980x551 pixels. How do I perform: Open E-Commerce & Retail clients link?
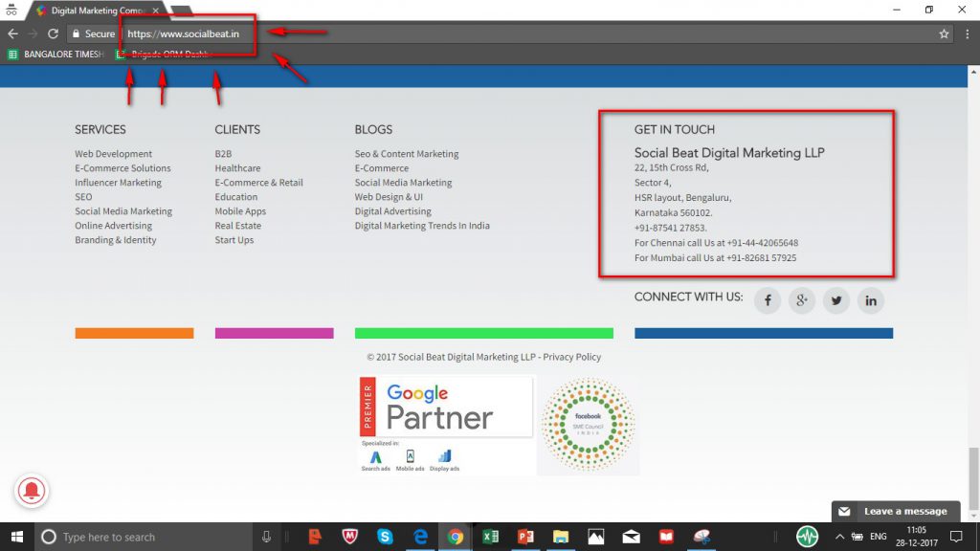258,183
